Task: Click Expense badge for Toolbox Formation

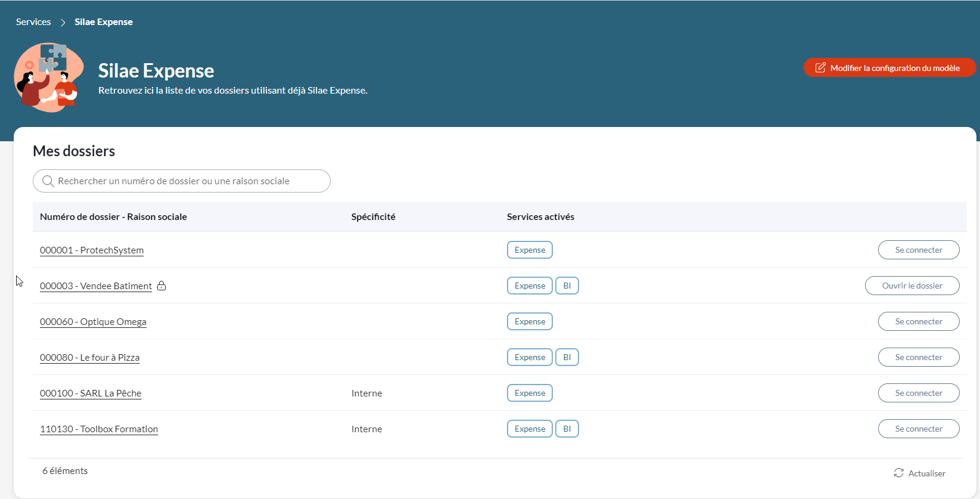Action: (530, 429)
